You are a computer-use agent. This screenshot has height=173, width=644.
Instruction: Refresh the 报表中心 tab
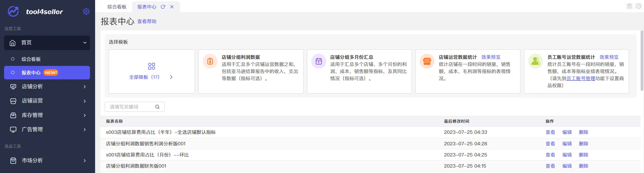coord(163,7)
